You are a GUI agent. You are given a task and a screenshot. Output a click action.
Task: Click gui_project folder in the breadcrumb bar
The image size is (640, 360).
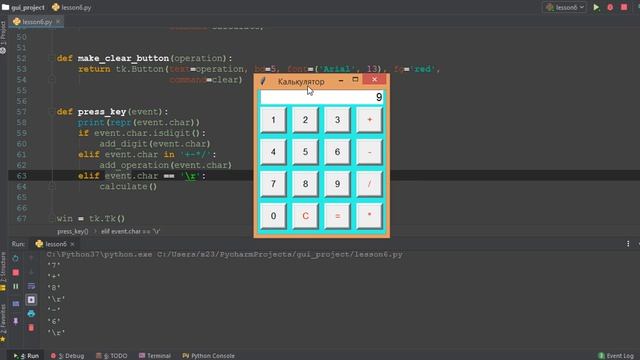(23, 7)
